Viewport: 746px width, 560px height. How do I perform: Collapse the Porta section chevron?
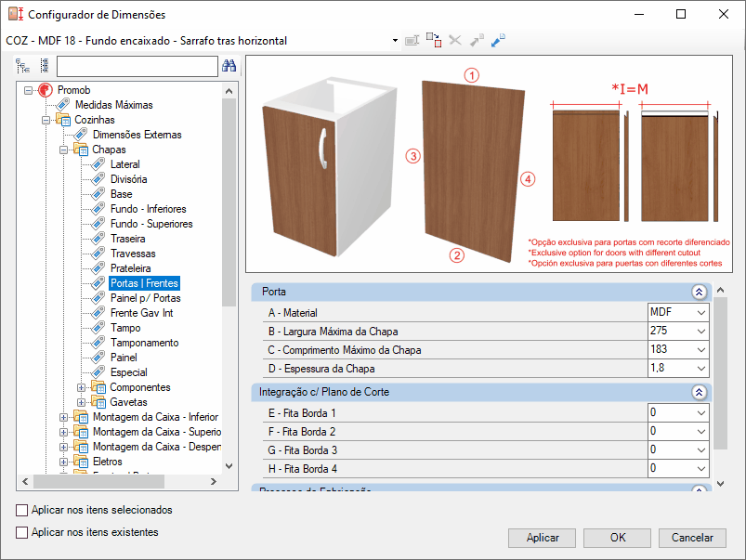[699, 292]
